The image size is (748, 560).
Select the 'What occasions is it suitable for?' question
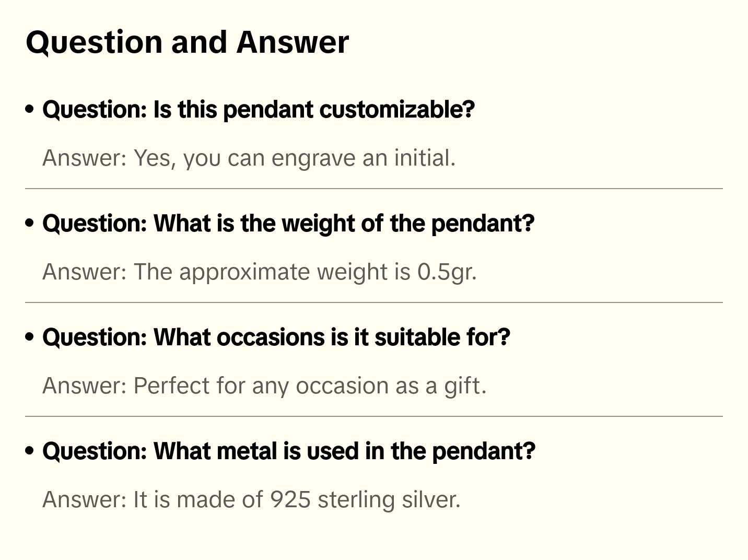[x=276, y=337]
